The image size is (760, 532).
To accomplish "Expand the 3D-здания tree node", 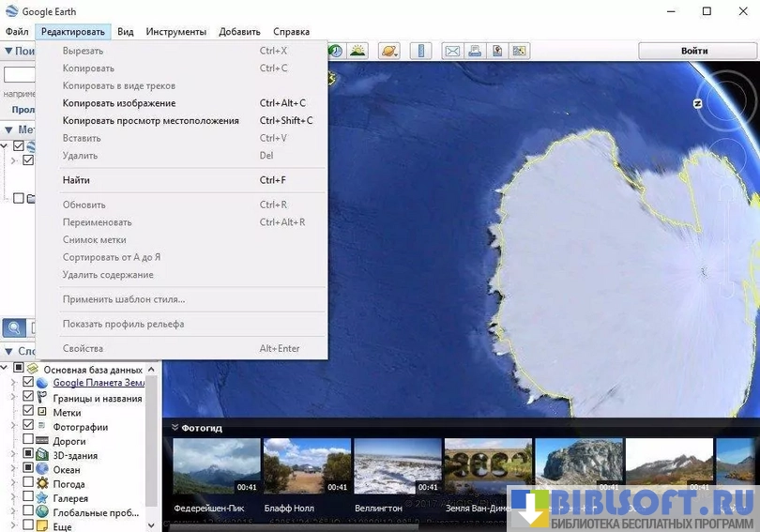I will click(13, 456).
